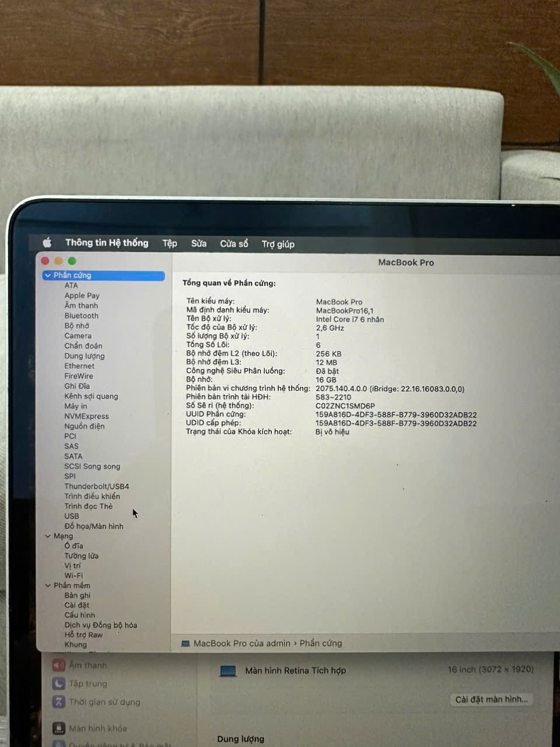Expand the Phần mềm section

[48, 585]
